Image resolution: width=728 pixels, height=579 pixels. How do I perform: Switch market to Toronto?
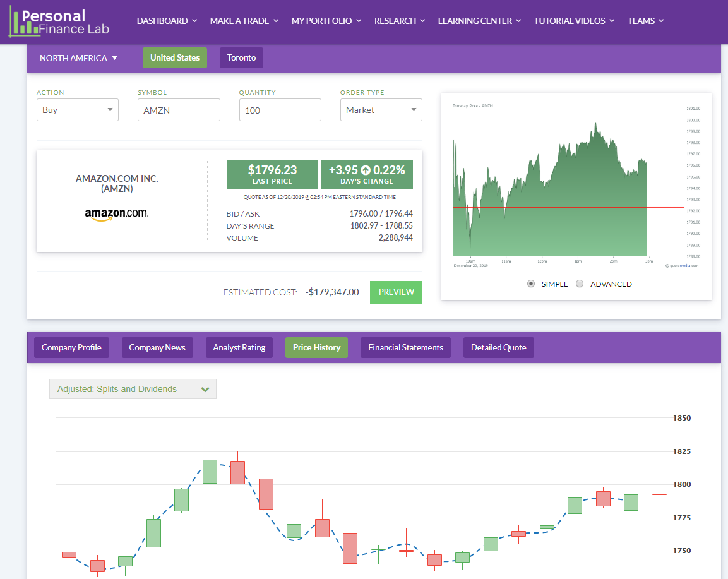241,57
